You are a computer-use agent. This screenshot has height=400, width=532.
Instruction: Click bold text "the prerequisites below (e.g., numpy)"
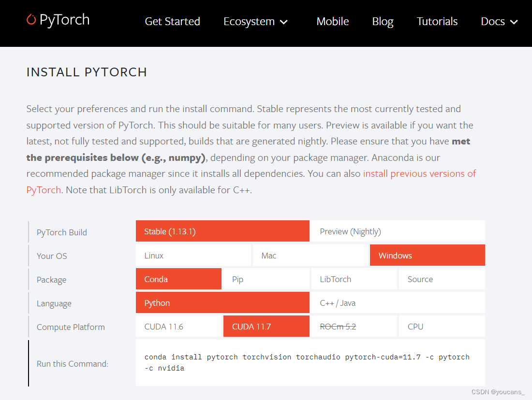click(x=116, y=157)
